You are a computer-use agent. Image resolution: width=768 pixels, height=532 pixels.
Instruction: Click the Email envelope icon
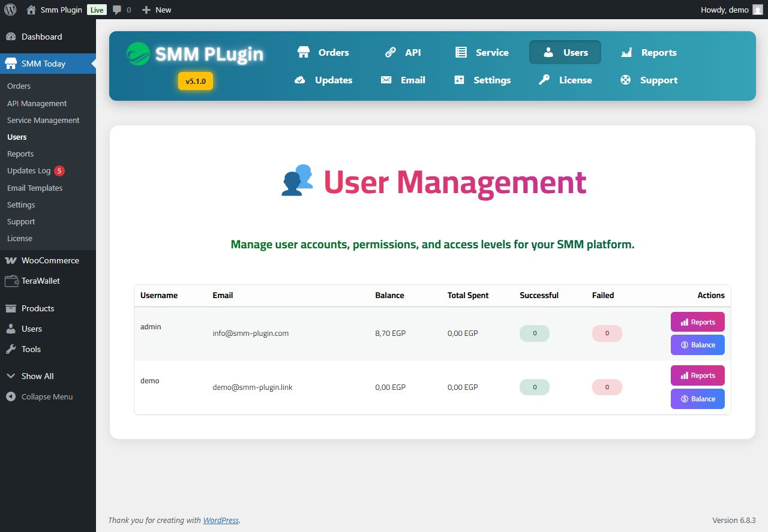[x=386, y=80]
